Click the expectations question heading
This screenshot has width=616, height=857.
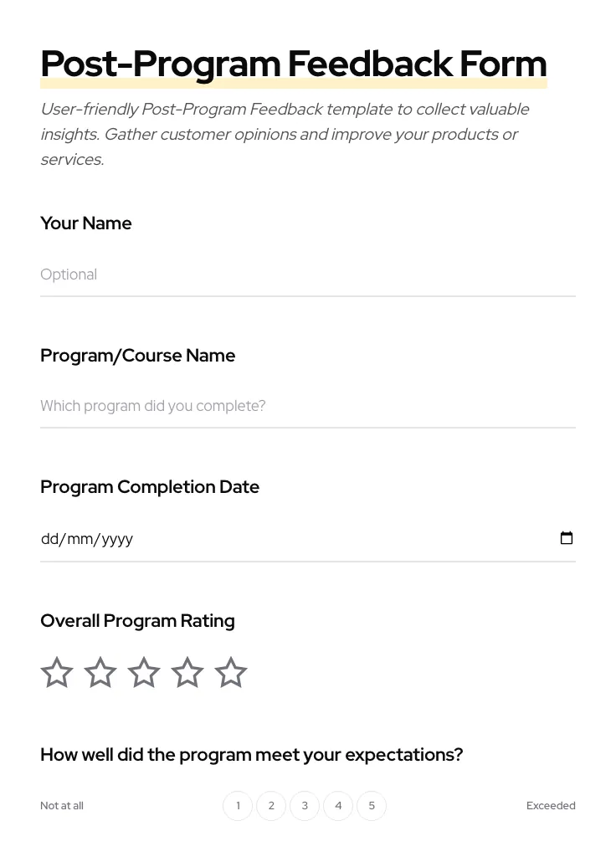(x=251, y=754)
